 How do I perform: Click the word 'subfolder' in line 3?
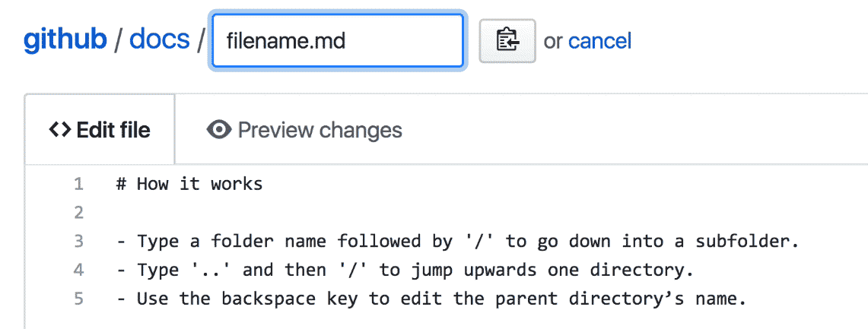(752, 242)
